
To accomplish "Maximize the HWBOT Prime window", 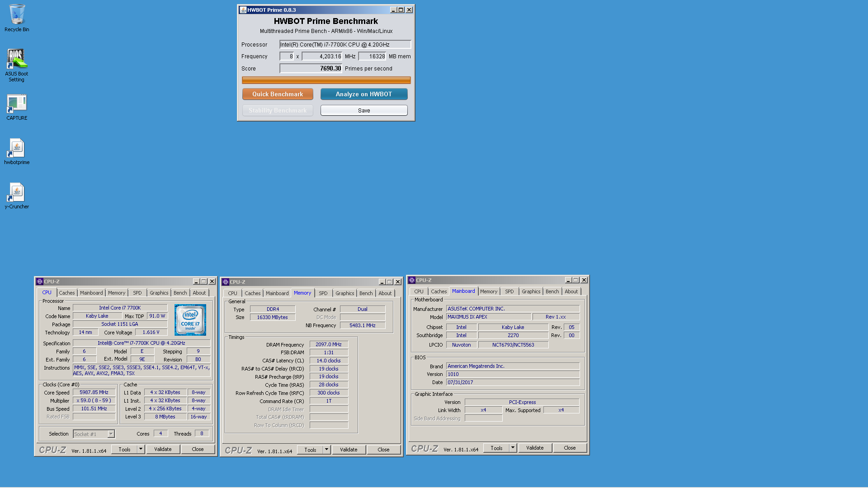I will pos(401,10).
